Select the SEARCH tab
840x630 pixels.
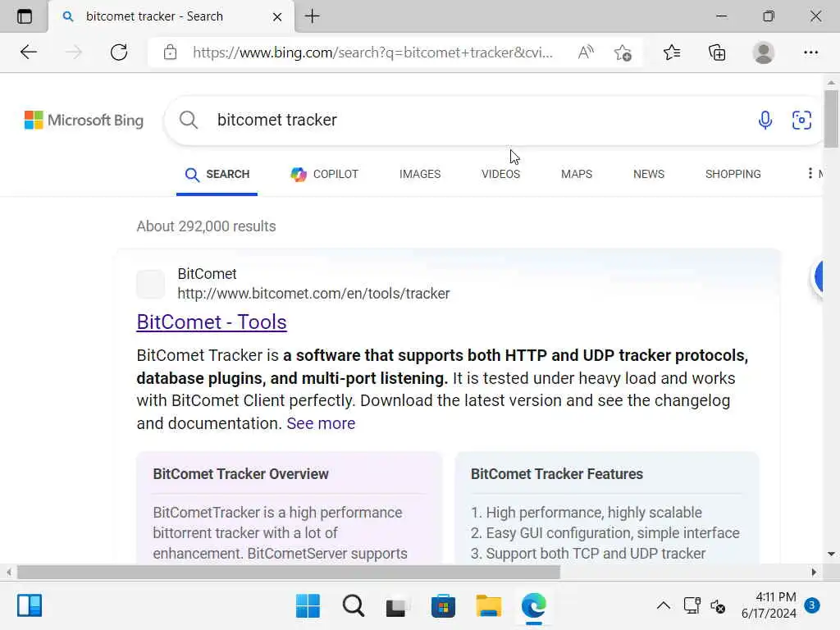point(217,174)
